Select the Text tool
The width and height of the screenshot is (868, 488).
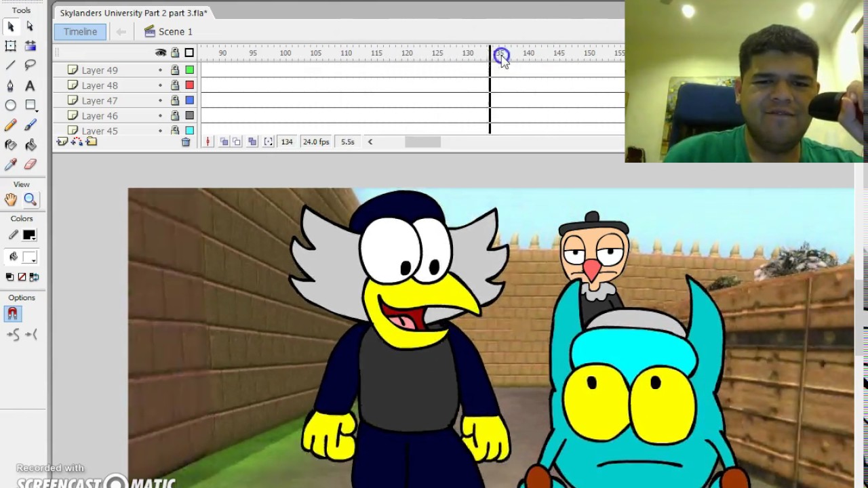tap(30, 85)
